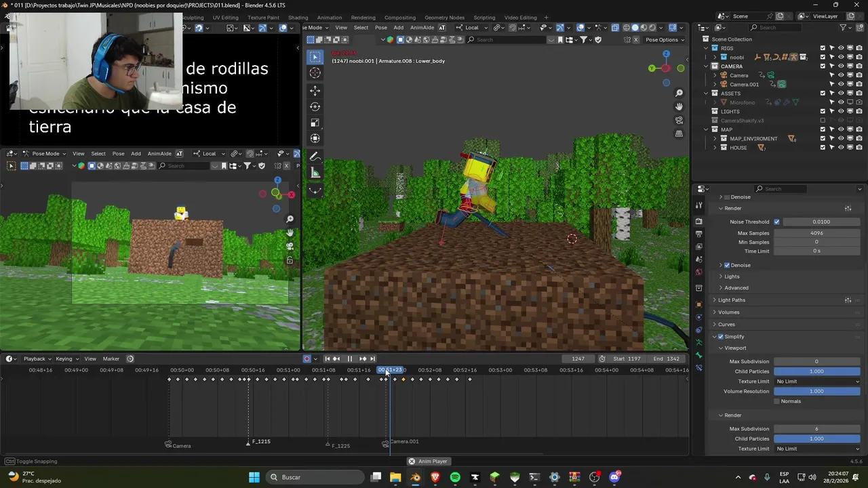Select the Annotate tool in main viewport
The image size is (868, 488).
click(315, 157)
